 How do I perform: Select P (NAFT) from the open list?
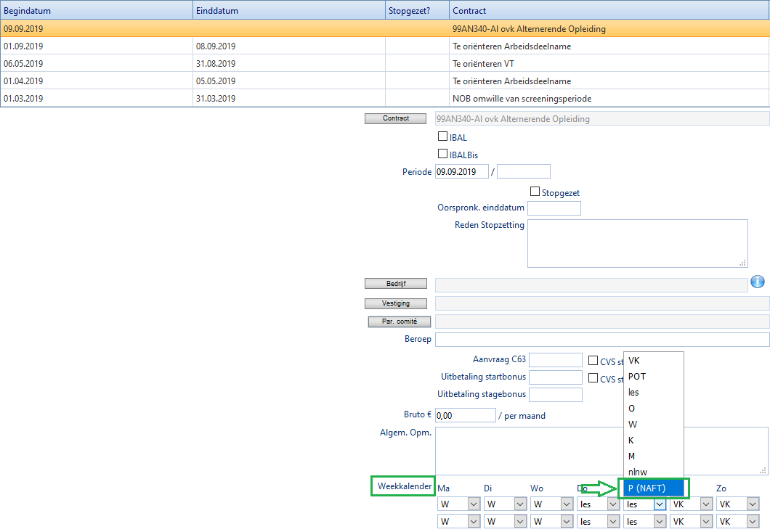coord(653,488)
